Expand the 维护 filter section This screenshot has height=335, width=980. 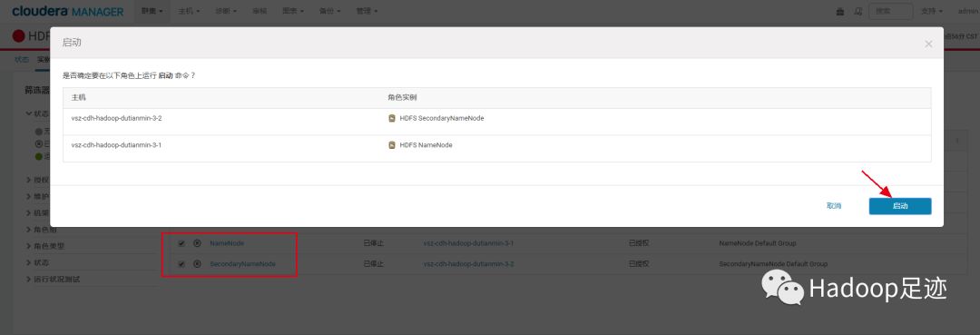coord(37,196)
